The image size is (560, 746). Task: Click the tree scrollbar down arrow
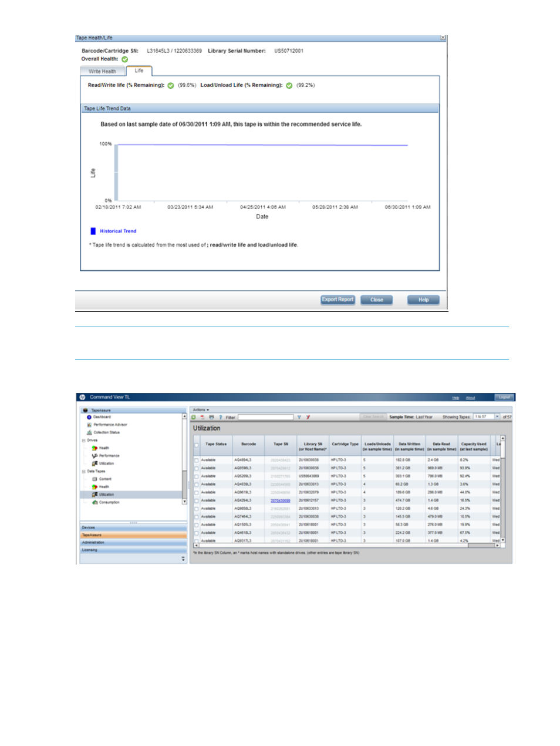coord(184,502)
